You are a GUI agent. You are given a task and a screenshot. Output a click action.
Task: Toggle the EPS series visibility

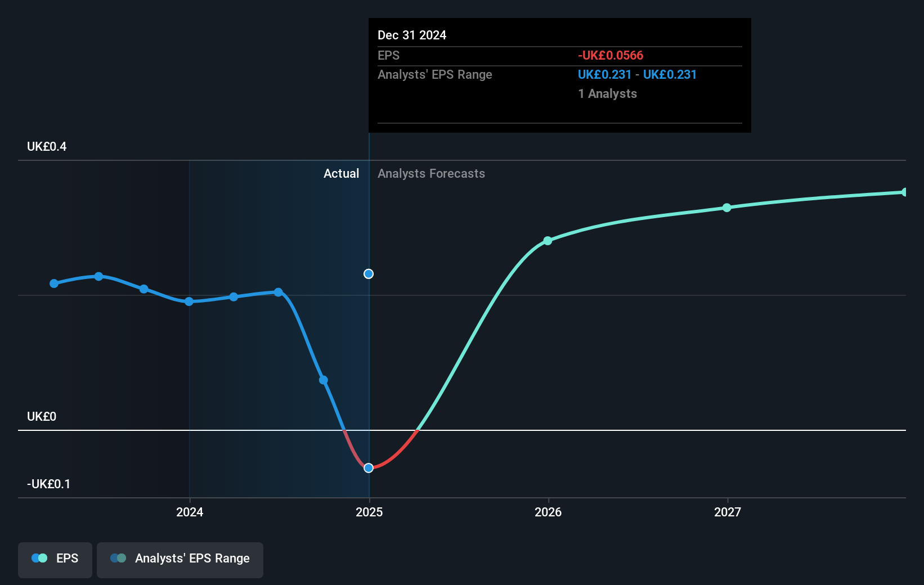coord(55,558)
